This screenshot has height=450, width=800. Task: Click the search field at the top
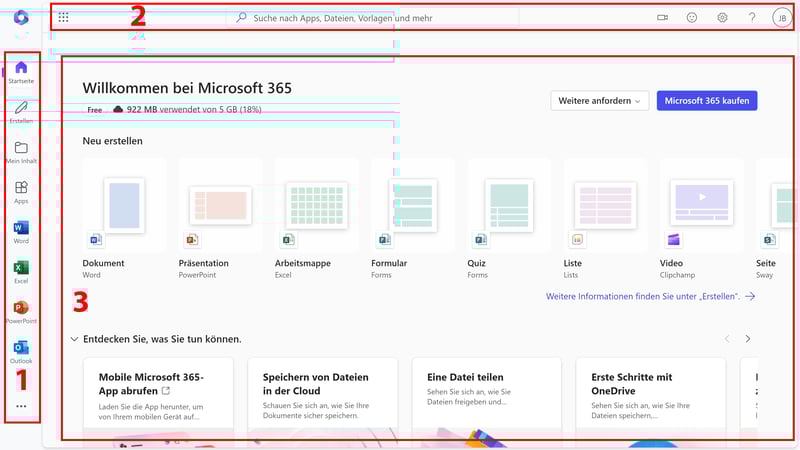tap(380, 18)
